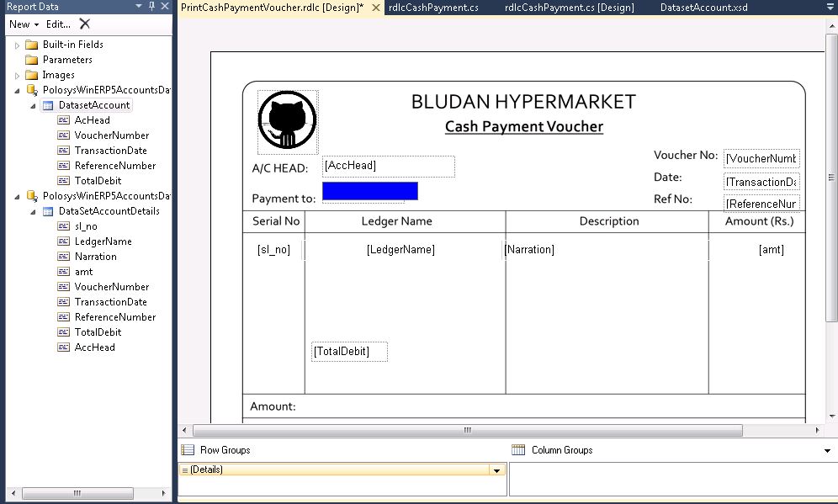Select TotalDebit under DatasetAccount
Screen dimensions: 838x504
[x=98, y=181]
